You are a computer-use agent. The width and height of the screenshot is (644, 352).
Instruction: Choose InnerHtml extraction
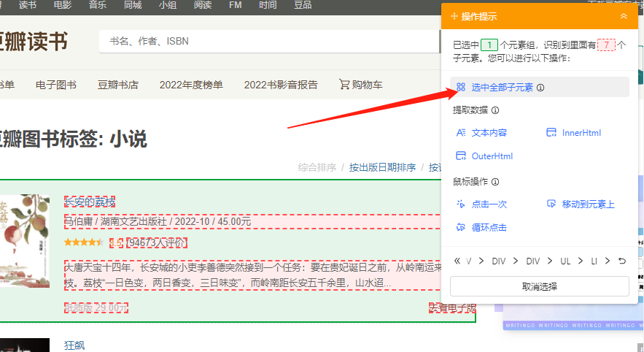point(581,133)
